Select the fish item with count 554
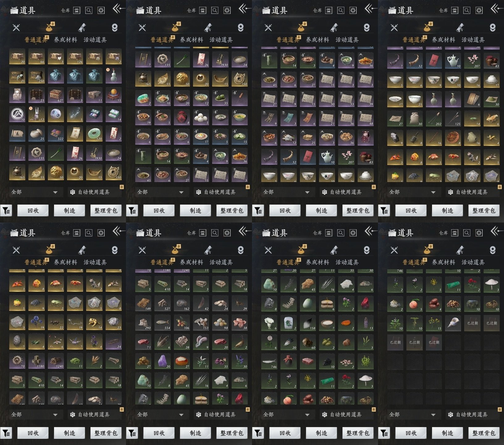504x445 pixels. click(x=163, y=323)
